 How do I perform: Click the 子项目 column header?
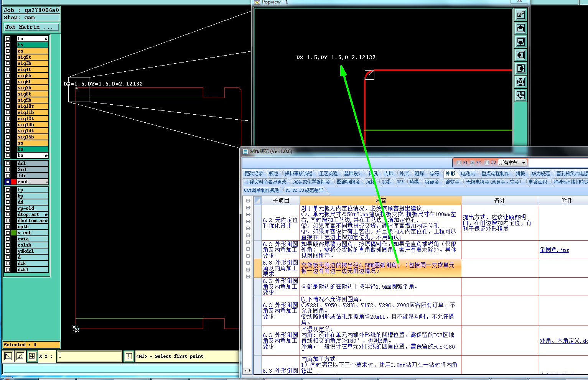click(x=281, y=201)
